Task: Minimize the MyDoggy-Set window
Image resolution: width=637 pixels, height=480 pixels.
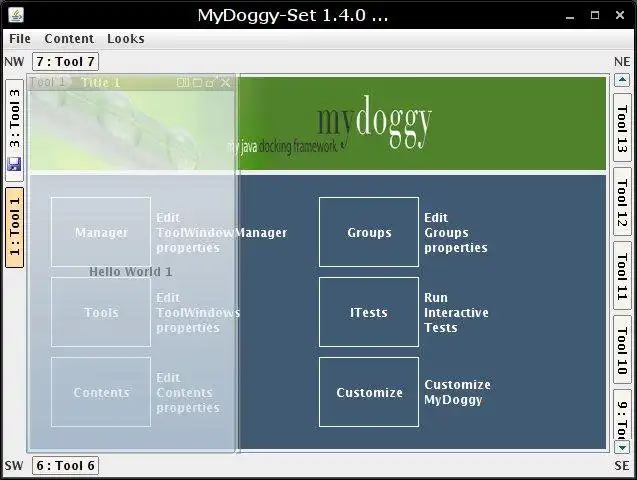Action: click(570, 15)
